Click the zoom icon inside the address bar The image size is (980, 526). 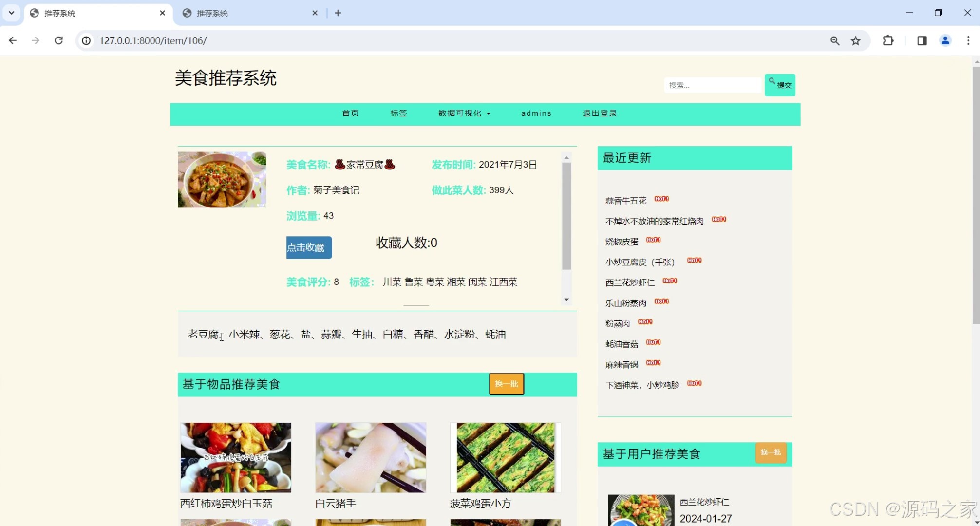pos(834,40)
